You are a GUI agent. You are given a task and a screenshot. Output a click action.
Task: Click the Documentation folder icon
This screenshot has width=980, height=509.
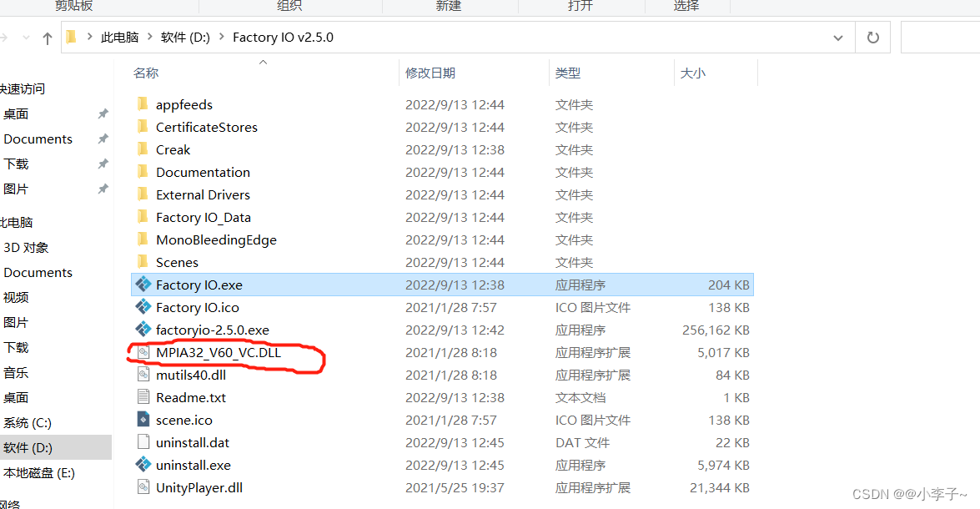click(143, 171)
